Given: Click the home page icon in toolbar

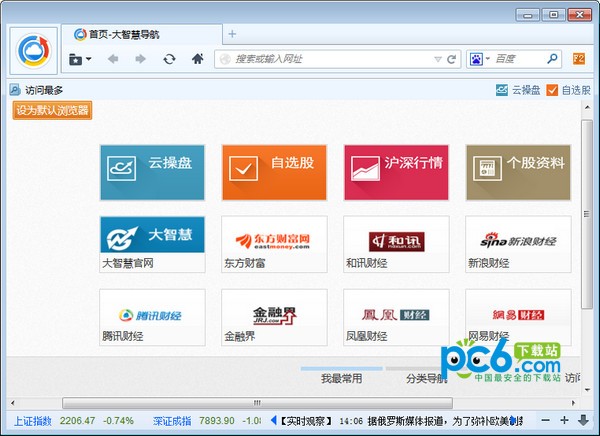Looking at the screenshot, I should click(x=198, y=59).
